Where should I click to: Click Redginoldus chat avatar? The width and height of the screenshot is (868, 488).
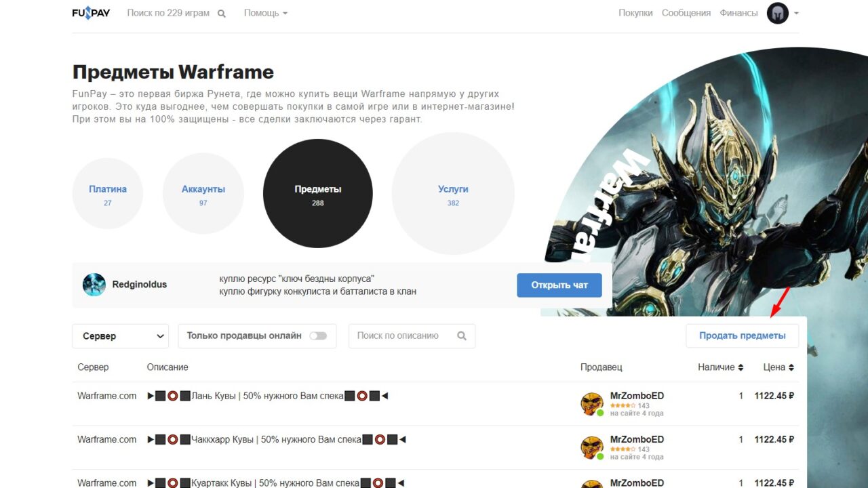(94, 285)
